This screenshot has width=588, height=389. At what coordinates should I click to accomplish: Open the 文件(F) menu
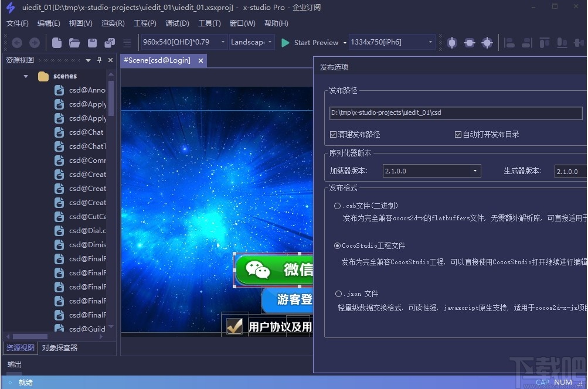(17, 23)
